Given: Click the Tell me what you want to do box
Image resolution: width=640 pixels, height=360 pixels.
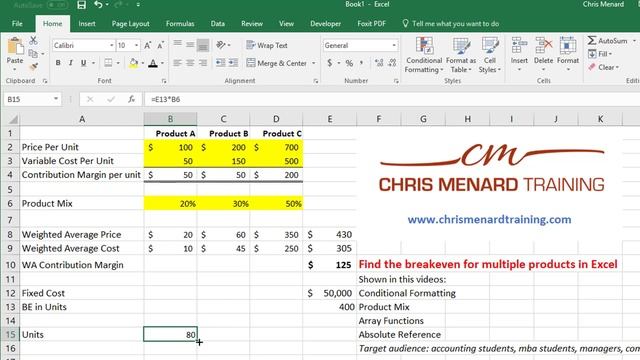Looking at the screenshot, I should pos(451,24).
